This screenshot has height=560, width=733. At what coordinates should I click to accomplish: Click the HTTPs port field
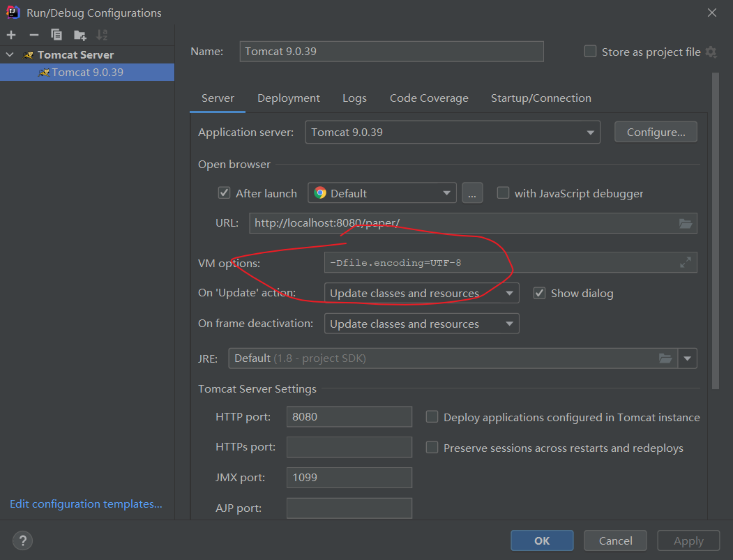click(x=349, y=447)
